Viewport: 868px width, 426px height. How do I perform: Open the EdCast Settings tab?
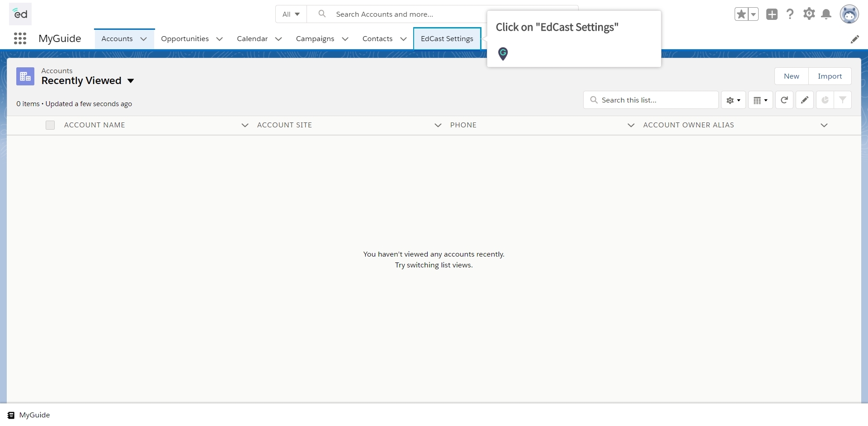pyautogui.click(x=447, y=39)
